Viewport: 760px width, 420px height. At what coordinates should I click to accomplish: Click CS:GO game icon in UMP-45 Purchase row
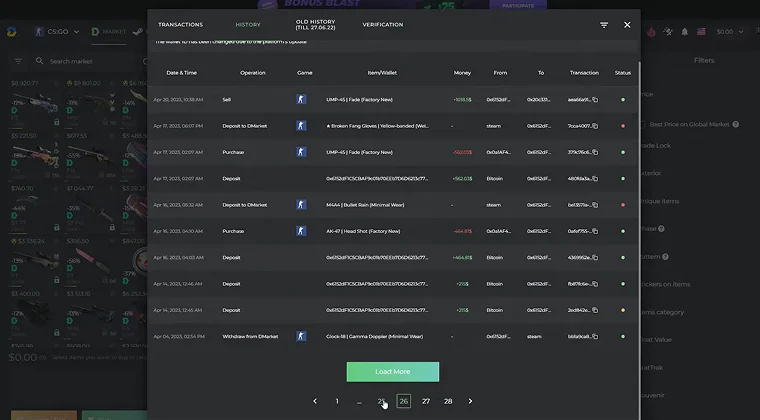[301, 152]
